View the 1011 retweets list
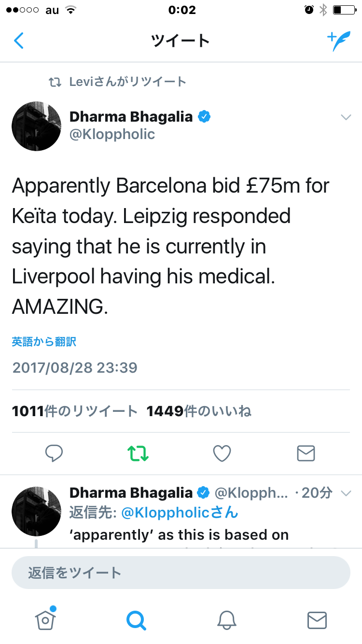The width and height of the screenshot is (362, 644). point(75,411)
